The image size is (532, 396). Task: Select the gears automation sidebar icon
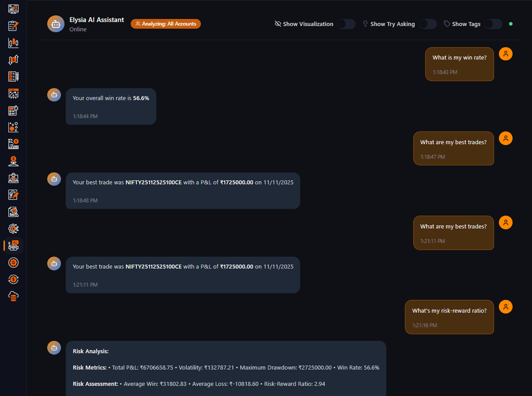(13, 228)
